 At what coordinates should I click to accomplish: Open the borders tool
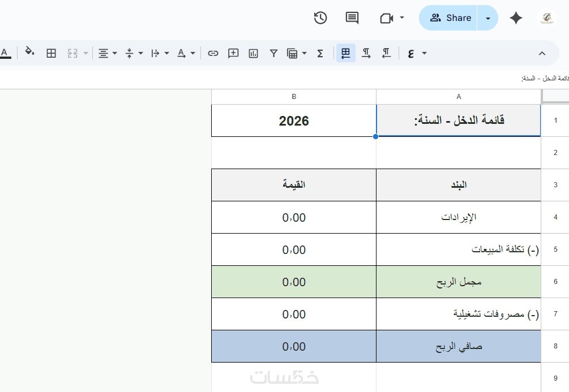(x=52, y=53)
